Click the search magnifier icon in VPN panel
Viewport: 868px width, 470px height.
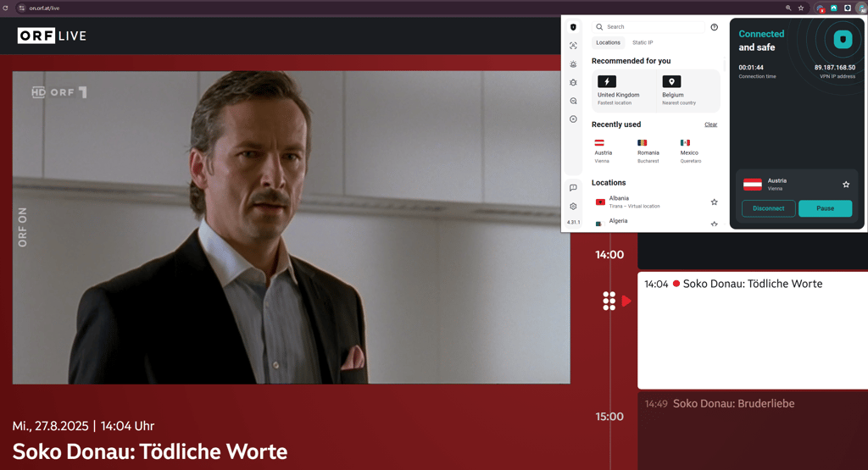point(599,26)
